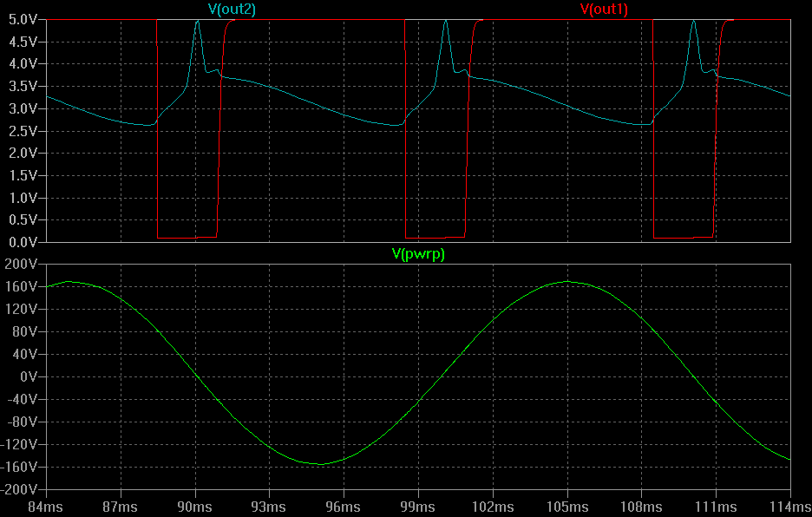
Task: Click the -80V axis label
Action: pyautogui.click(x=22, y=422)
